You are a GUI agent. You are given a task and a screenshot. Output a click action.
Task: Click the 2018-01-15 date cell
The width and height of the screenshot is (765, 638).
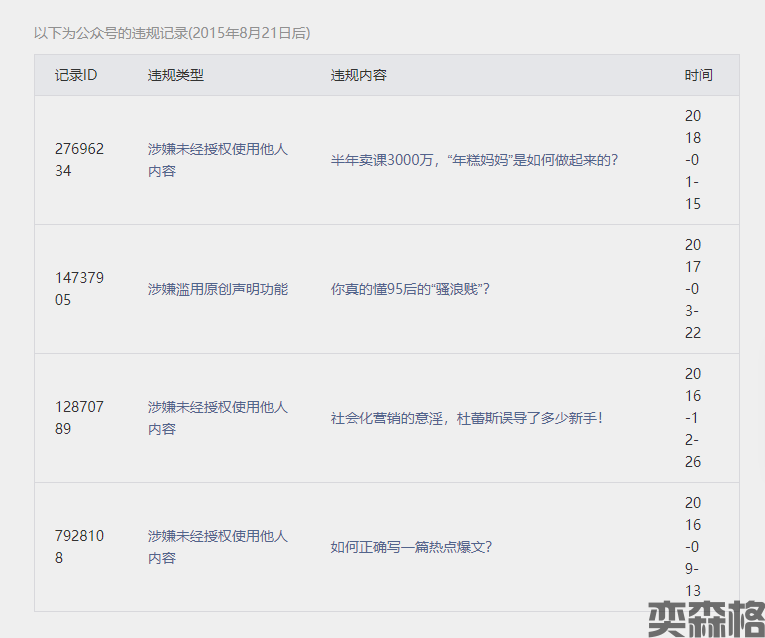coord(693,160)
